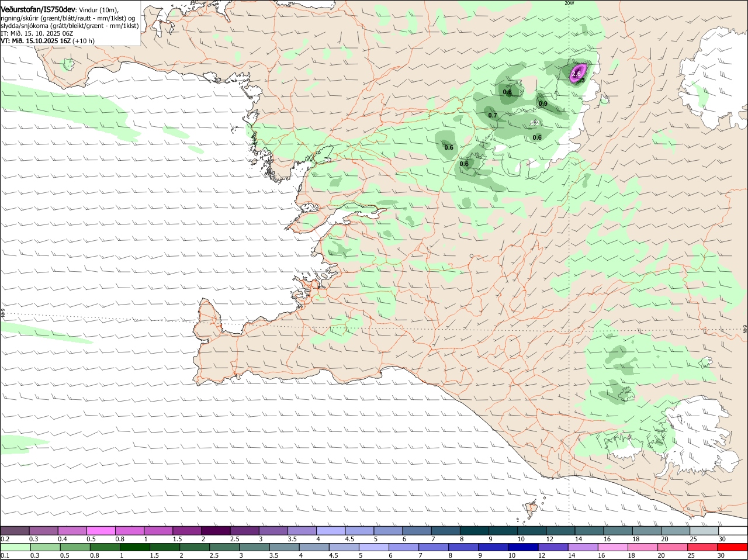The image size is (748, 560).
Task: Pick top-row legend swatch labeled 0.2
Action: (15, 530)
